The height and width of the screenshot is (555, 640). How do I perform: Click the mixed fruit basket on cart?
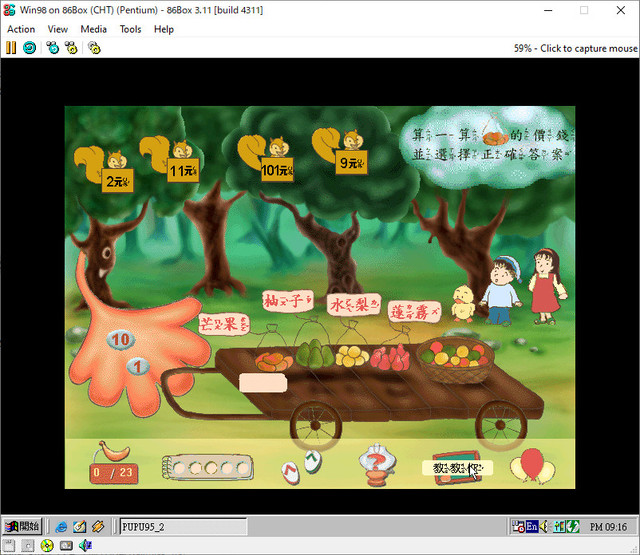456,360
